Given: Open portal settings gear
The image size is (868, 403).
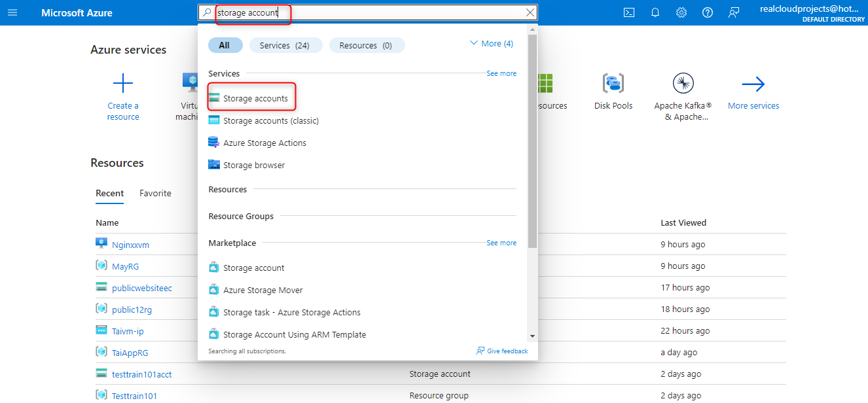Looking at the screenshot, I should (x=681, y=12).
